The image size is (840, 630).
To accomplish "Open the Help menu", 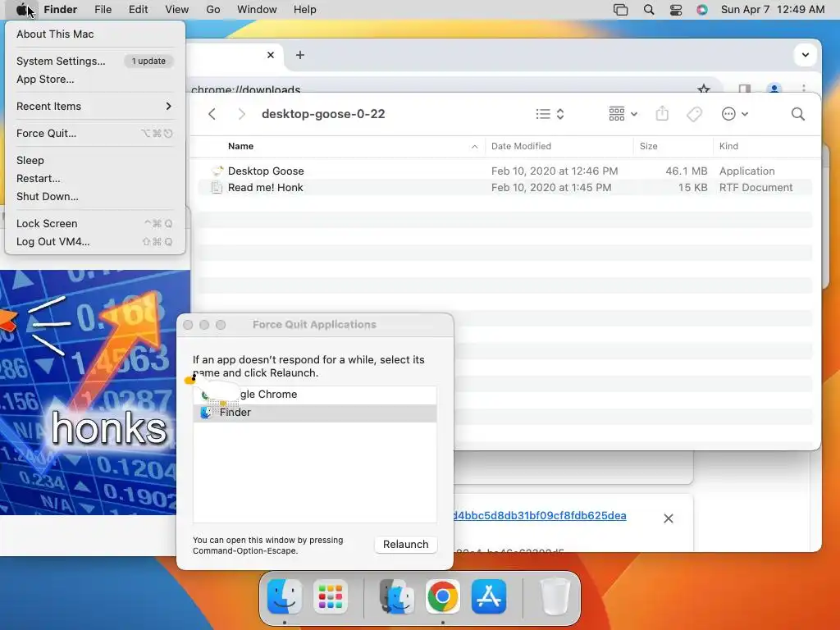I will click(305, 10).
